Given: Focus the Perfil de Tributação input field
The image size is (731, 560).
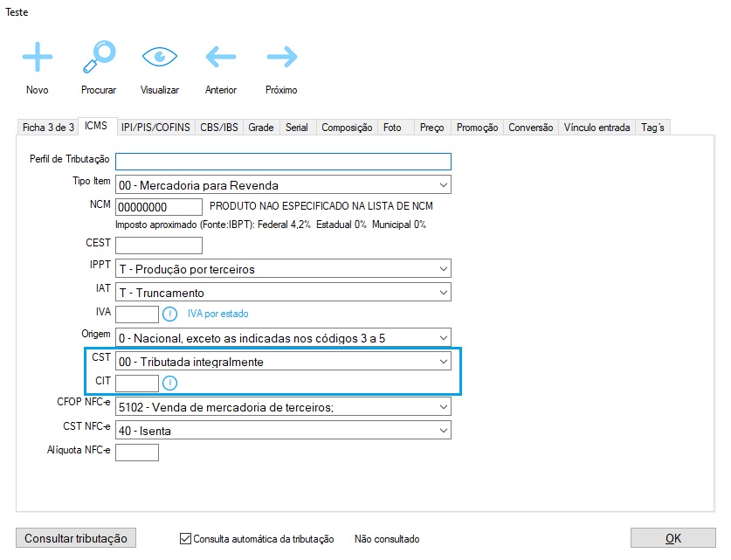Looking at the screenshot, I should pos(283,161).
